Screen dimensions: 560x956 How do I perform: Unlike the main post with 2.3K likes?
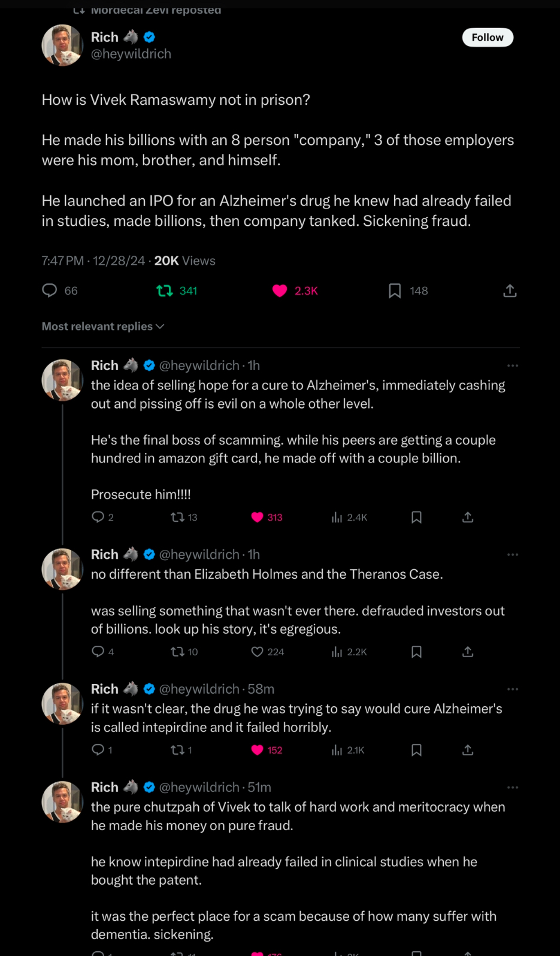(280, 291)
